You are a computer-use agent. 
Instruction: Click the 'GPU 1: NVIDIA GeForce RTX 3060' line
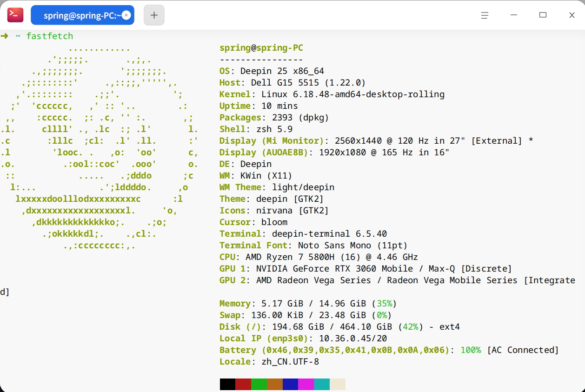(x=366, y=269)
